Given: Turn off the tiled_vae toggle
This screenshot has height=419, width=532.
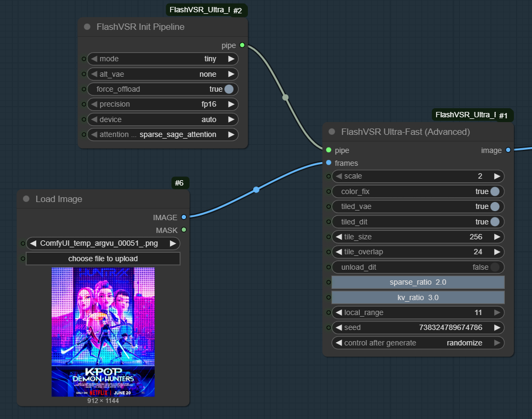Looking at the screenshot, I should [495, 206].
